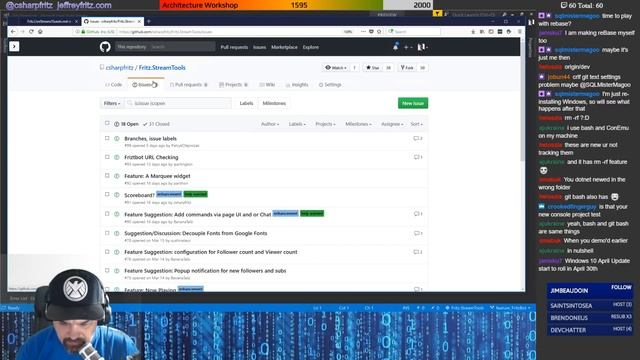Check the box for 'Scoreboard?' issue

coord(107,195)
